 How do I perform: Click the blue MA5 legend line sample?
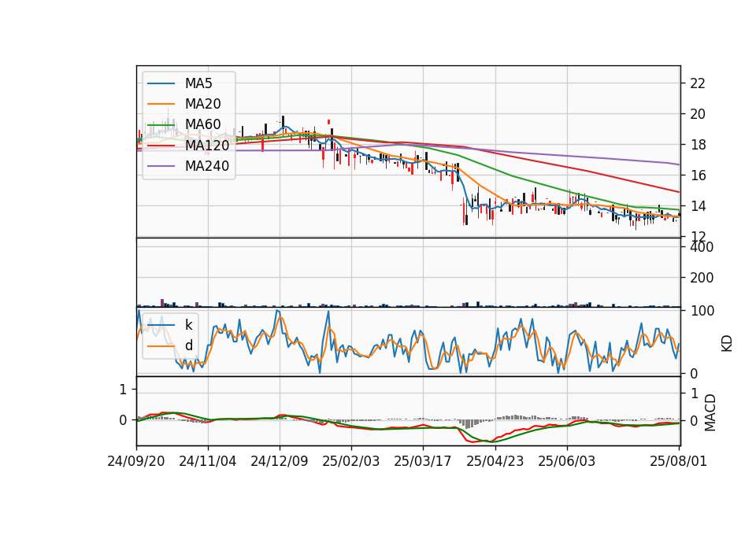(x=161, y=83)
